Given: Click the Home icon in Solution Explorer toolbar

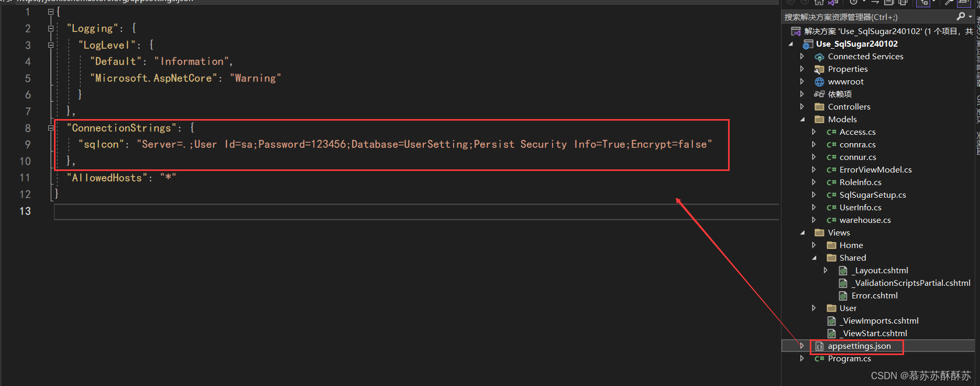Looking at the screenshot, I should pos(819,3).
